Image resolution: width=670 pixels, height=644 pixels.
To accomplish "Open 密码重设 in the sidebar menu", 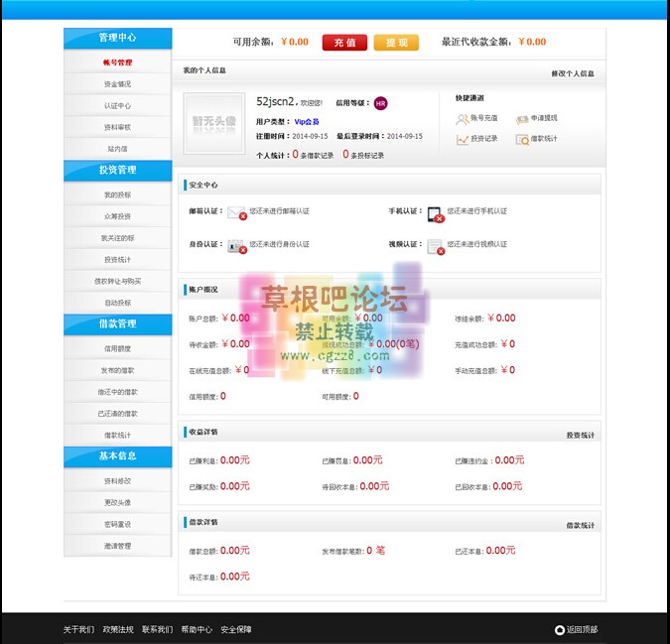I will [x=117, y=524].
